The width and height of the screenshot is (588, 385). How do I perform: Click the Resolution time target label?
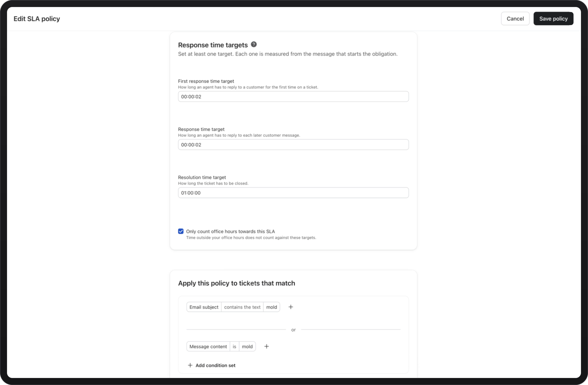point(202,177)
